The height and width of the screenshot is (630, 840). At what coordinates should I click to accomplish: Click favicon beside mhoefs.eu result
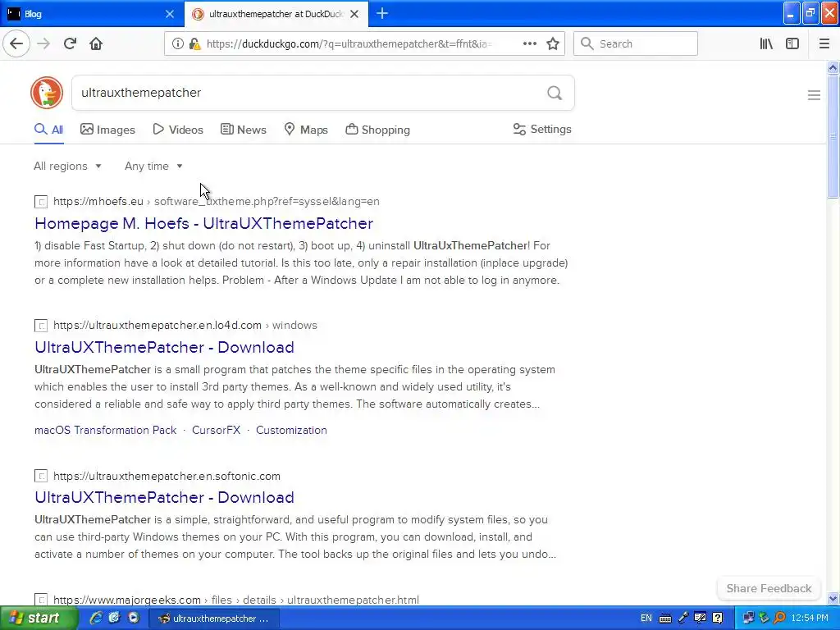41,202
